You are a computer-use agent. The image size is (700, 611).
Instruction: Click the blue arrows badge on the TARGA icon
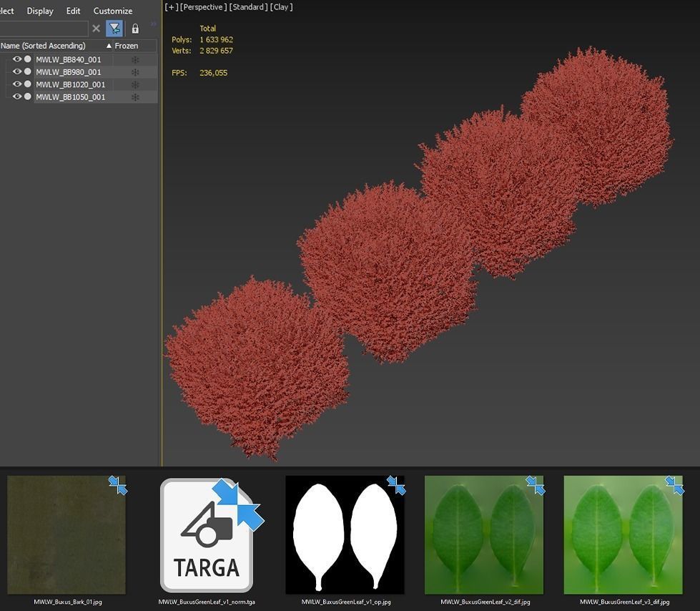(x=238, y=504)
